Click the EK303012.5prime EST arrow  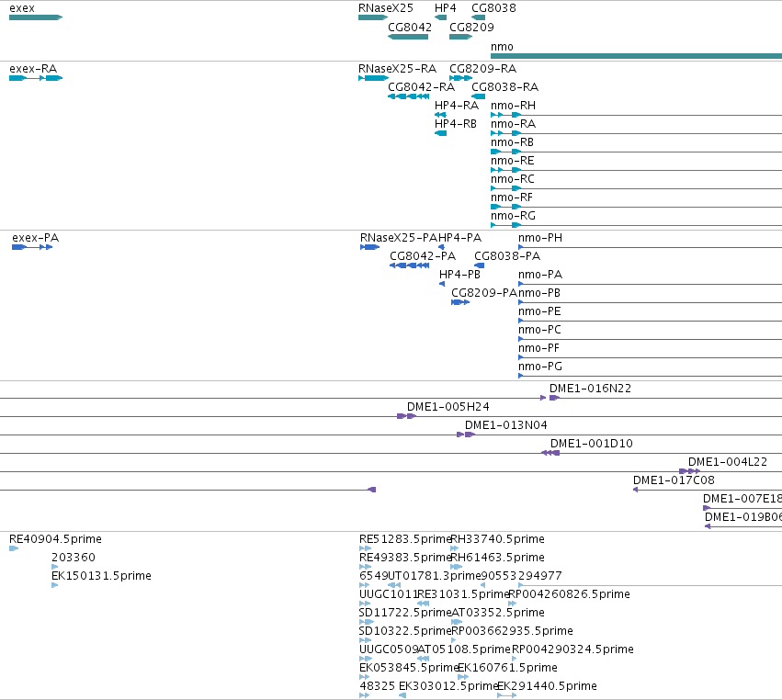pos(402,695)
